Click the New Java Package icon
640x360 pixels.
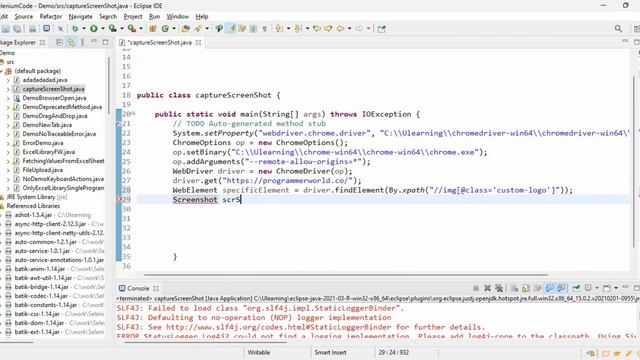[153, 29]
